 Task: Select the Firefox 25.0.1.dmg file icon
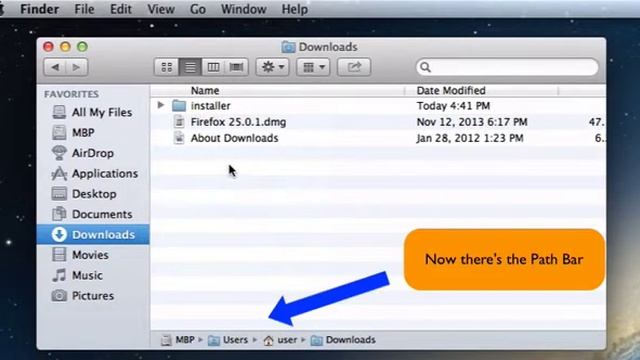point(179,122)
